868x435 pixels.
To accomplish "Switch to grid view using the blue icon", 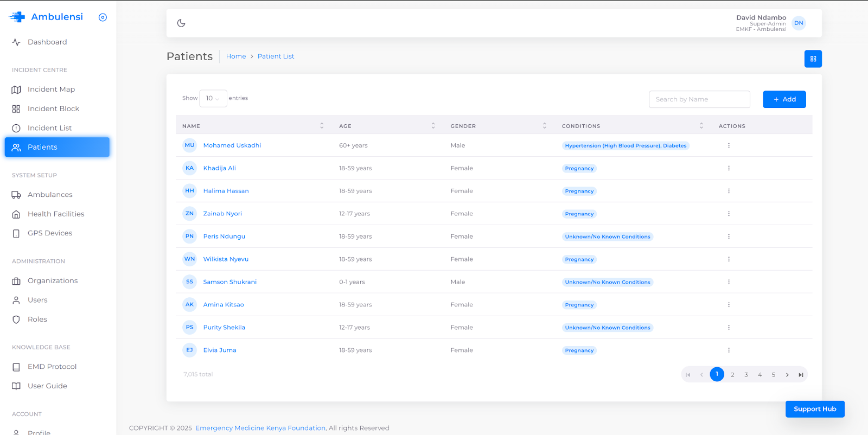I will click(x=813, y=59).
